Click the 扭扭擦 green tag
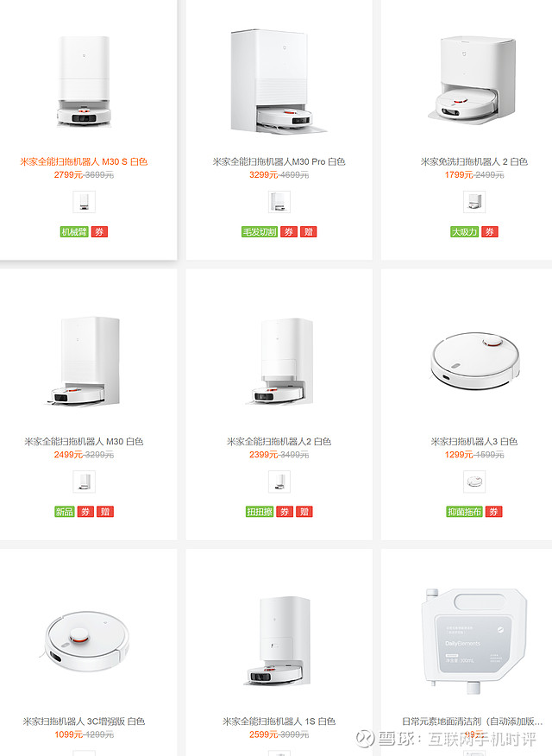552x756 pixels. 260,512
